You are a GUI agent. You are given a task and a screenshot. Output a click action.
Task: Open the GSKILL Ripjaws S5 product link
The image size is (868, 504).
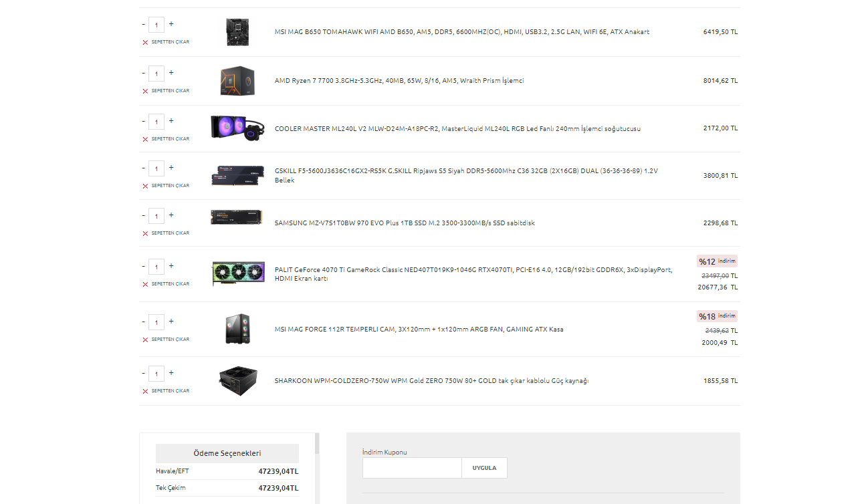pyautogui.click(x=466, y=175)
